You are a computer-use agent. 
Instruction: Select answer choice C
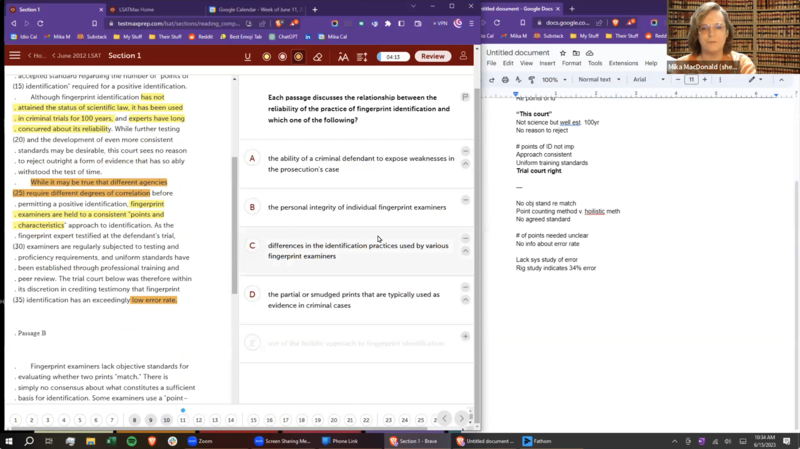pyautogui.click(x=252, y=245)
